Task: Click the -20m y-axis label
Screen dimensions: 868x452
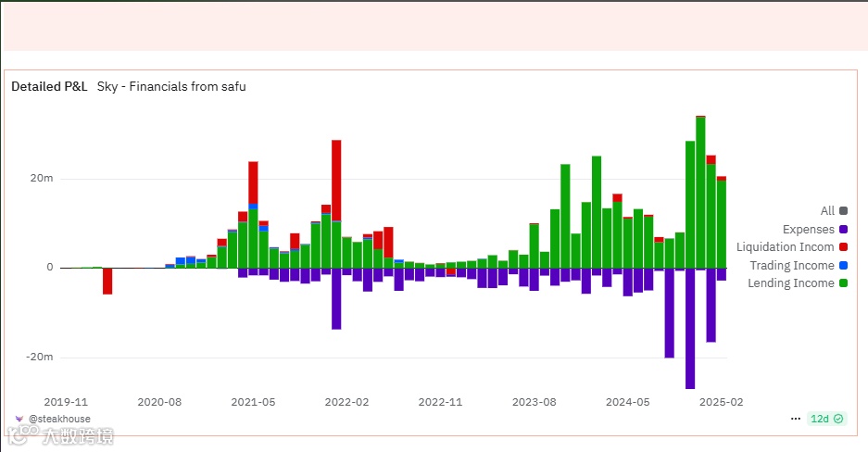Action: (x=39, y=357)
